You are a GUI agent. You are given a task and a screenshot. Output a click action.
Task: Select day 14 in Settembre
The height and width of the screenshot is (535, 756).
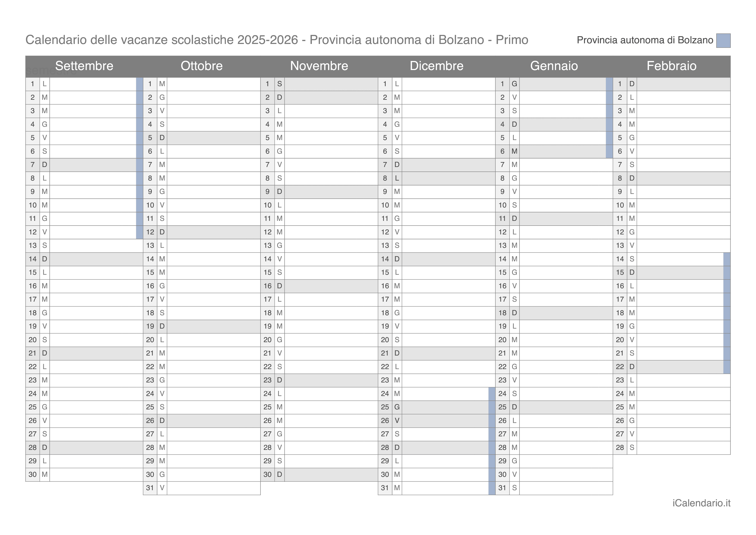[x=33, y=259]
